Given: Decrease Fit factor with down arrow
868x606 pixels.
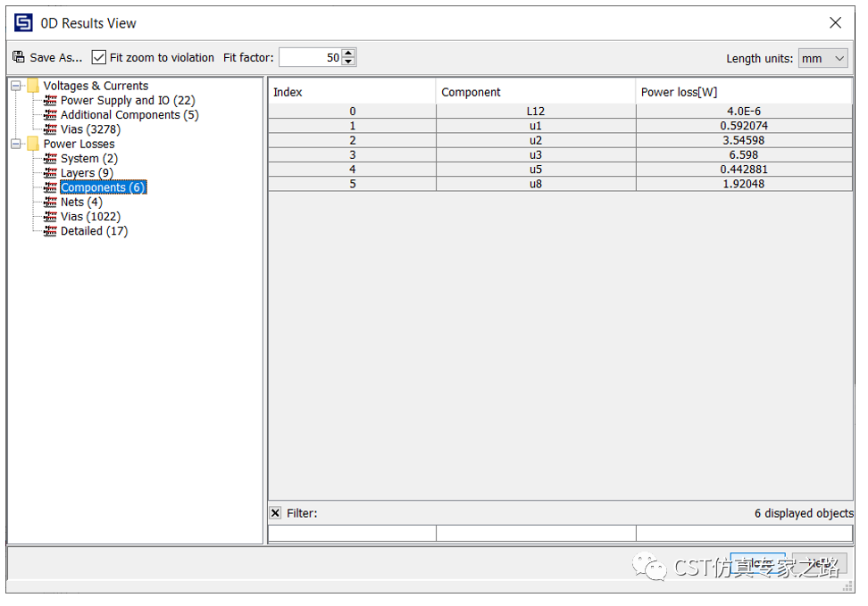Looking at the screenshot, I should (x=348, y=62).
